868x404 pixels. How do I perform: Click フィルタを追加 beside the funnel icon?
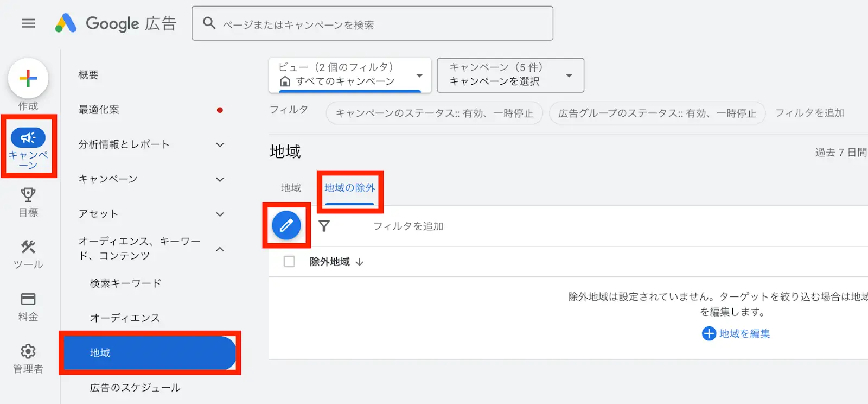point(409,226)
